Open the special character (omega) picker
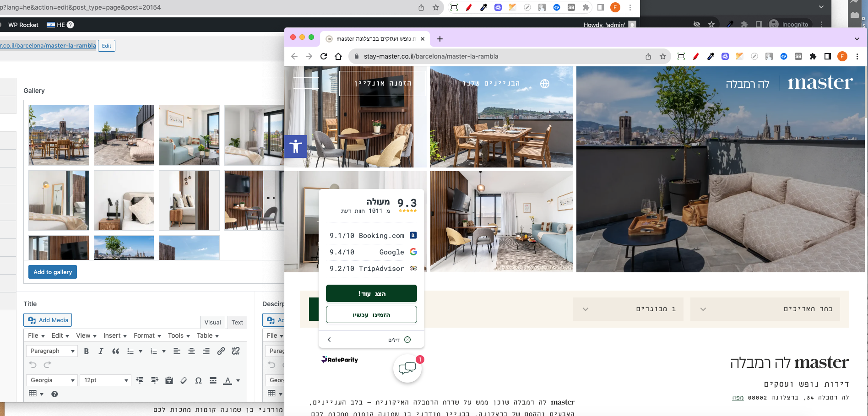 click(198, 380)
